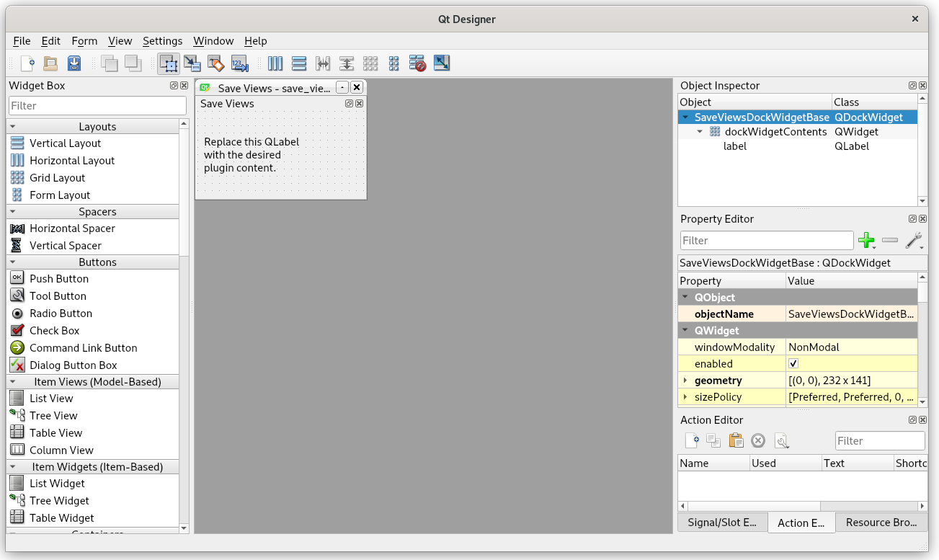Select label row in Object Inspector

[x=798, y=146]
